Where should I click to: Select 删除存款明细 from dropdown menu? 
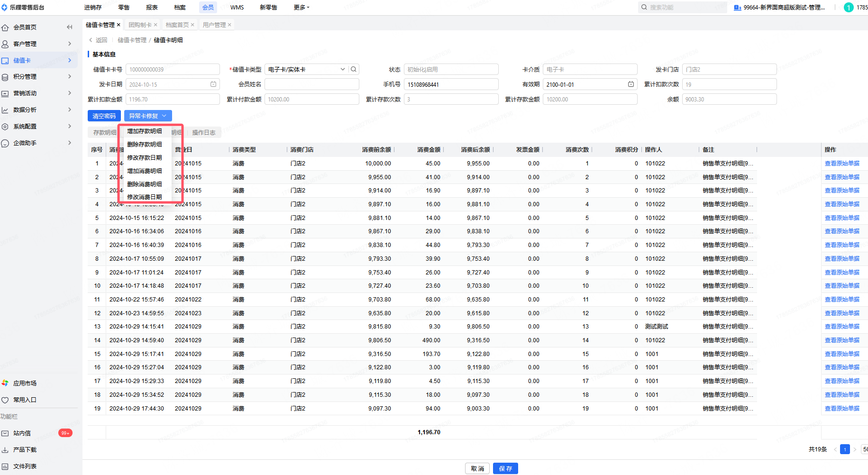(145, 145)
